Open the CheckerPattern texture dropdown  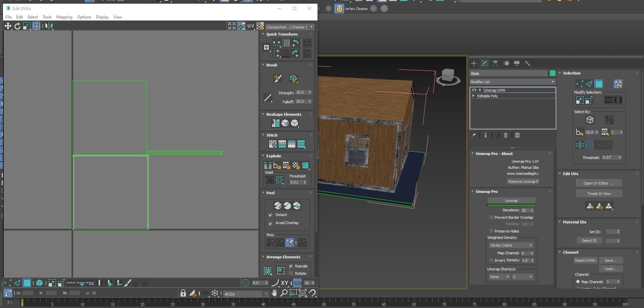pos(290,27)
